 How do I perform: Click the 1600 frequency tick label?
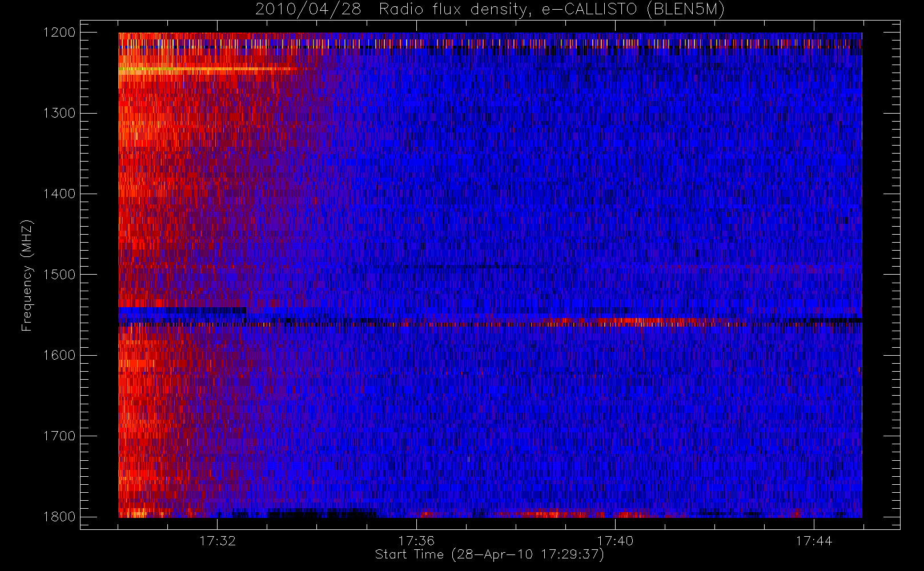(60, 355)
